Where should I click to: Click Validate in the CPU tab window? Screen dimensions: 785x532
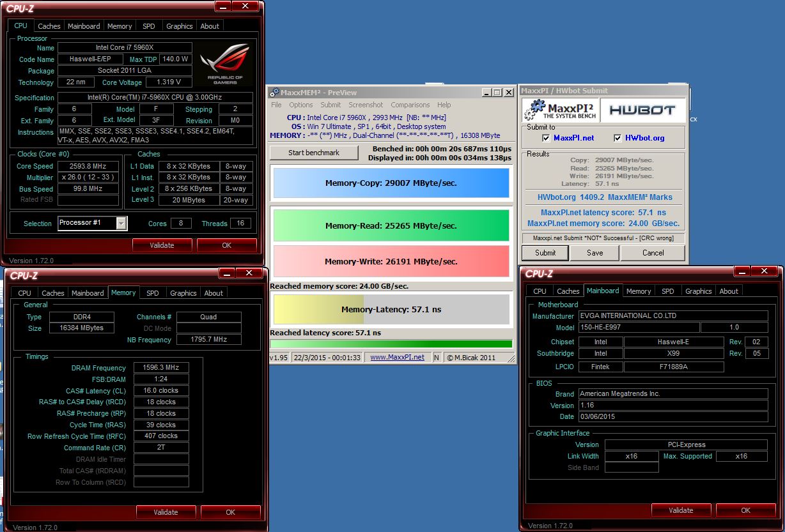(162, 245)
